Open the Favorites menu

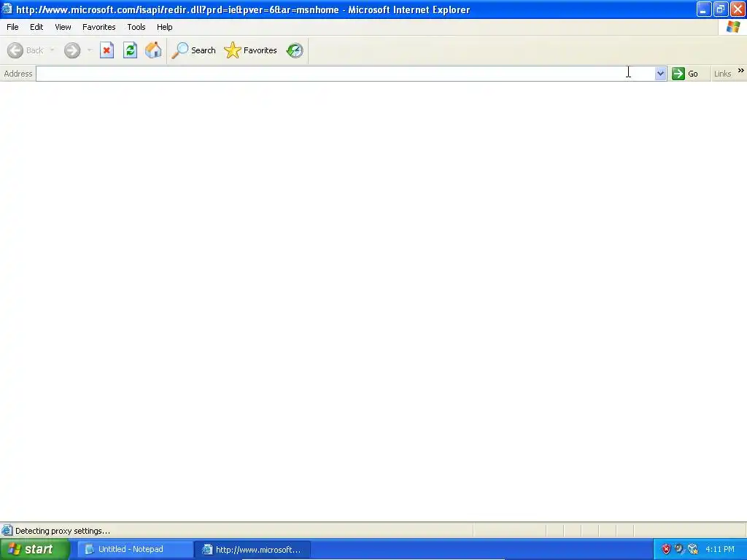click(x=99, y=27)
